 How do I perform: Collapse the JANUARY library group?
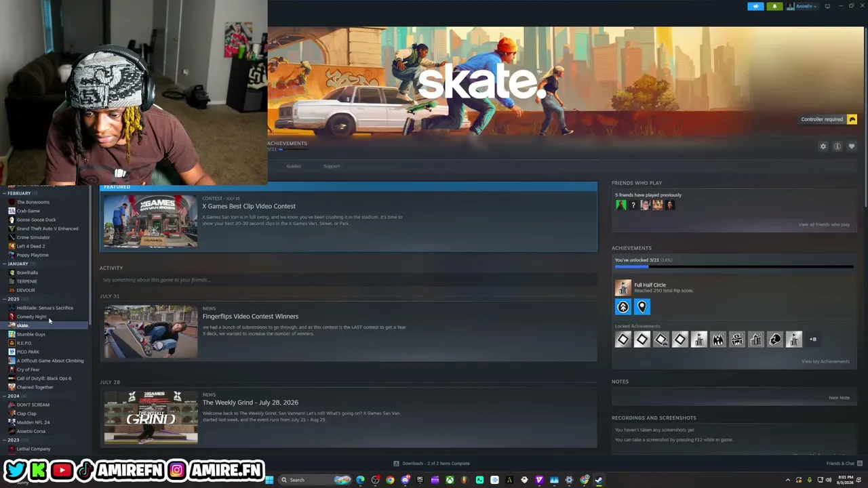click(18, 264)
